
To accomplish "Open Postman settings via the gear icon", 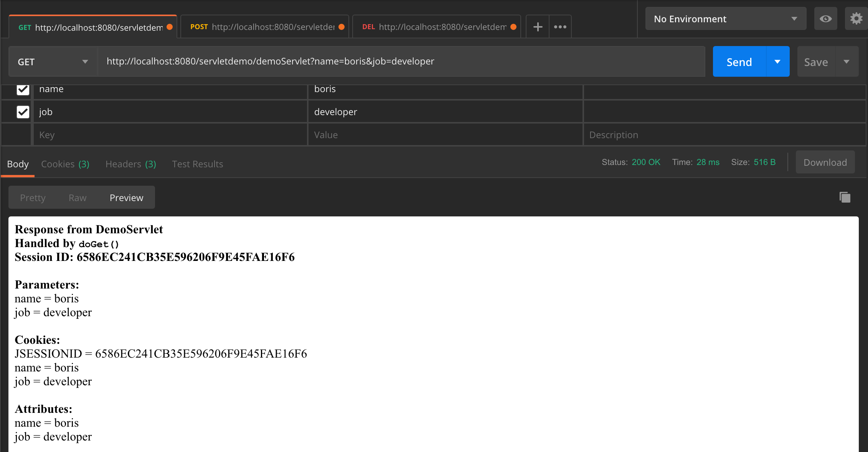I will (856, 18).
